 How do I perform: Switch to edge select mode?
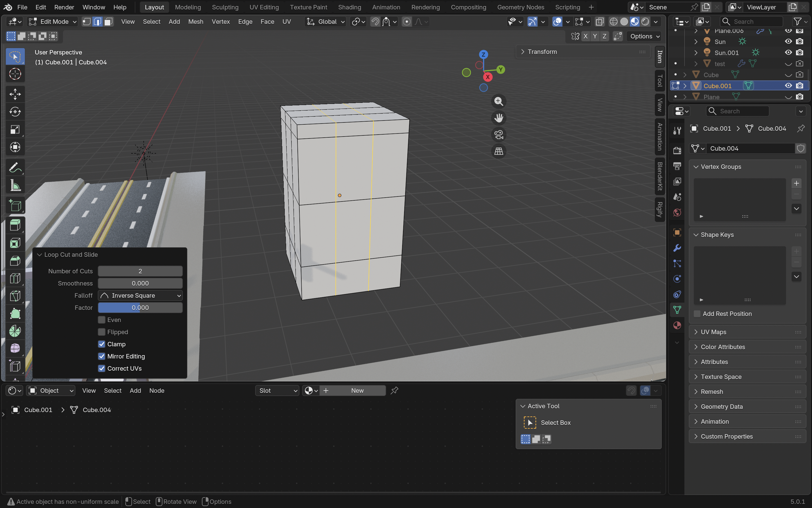click(x=97, y=22)
